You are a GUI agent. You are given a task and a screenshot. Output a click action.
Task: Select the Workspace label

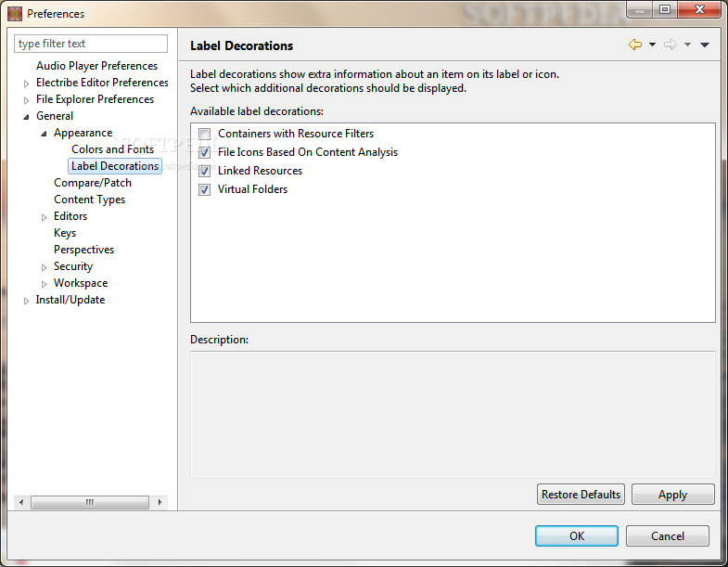pos(81,283)
